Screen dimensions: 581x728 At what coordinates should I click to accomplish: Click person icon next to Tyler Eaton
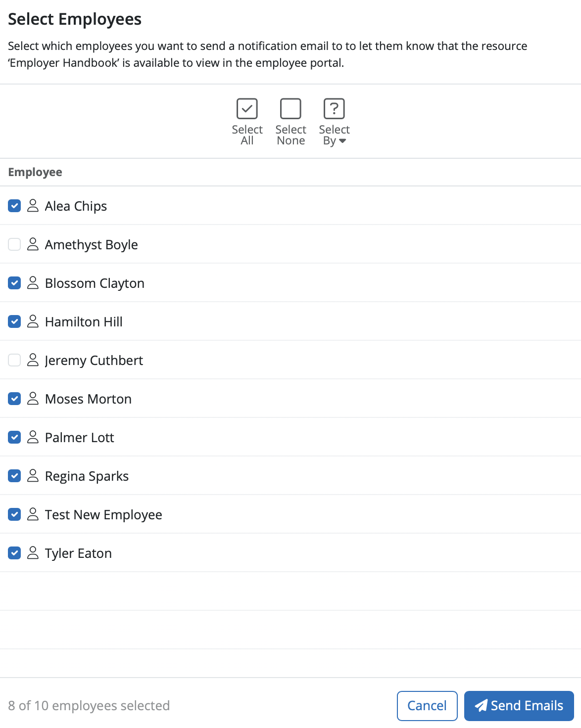coord(33,553)
